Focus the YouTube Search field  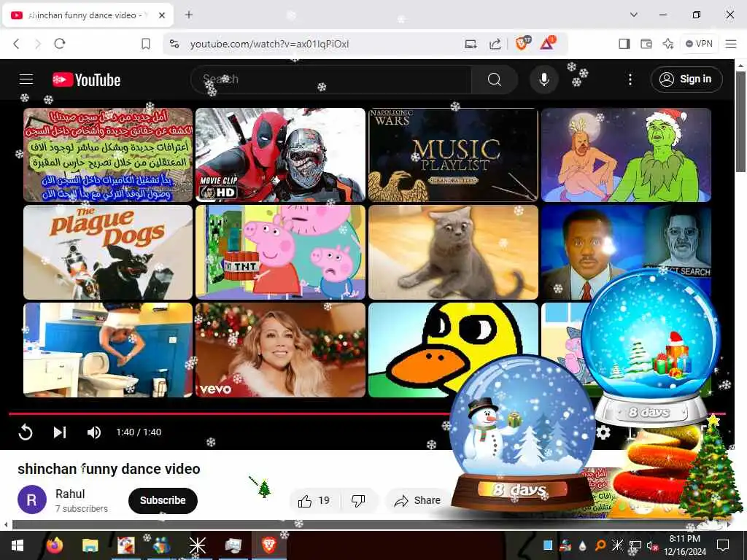pyautogui.click(x=332, y=79)
